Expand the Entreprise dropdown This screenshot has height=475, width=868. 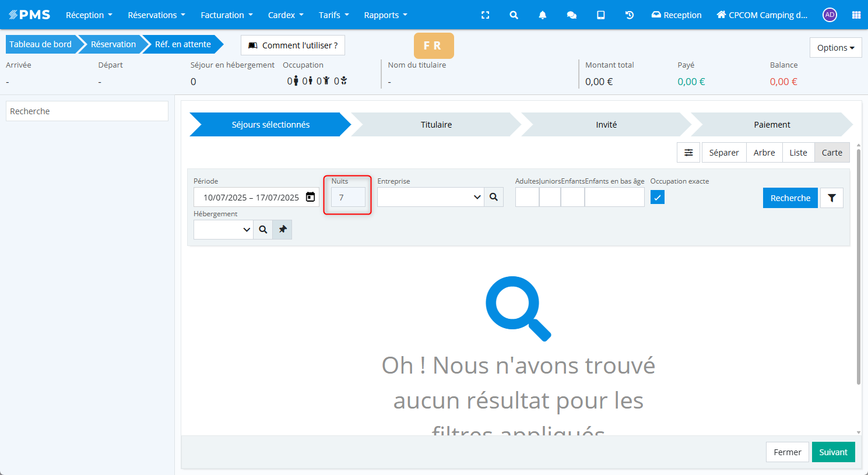pyautogui.click(x=477, y=197)
